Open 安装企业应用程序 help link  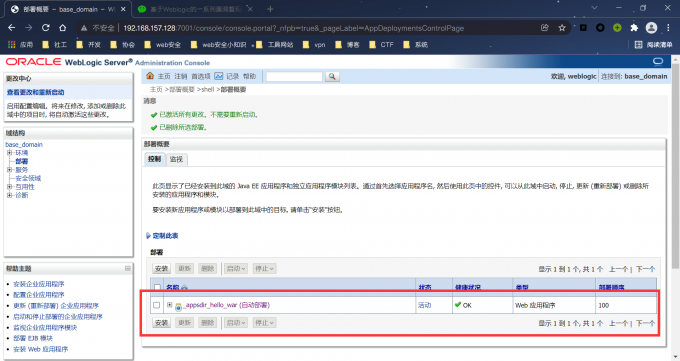pos(39,284)
